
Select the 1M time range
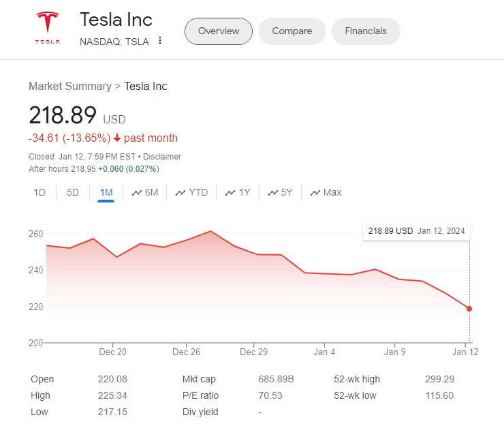[106, 193]
